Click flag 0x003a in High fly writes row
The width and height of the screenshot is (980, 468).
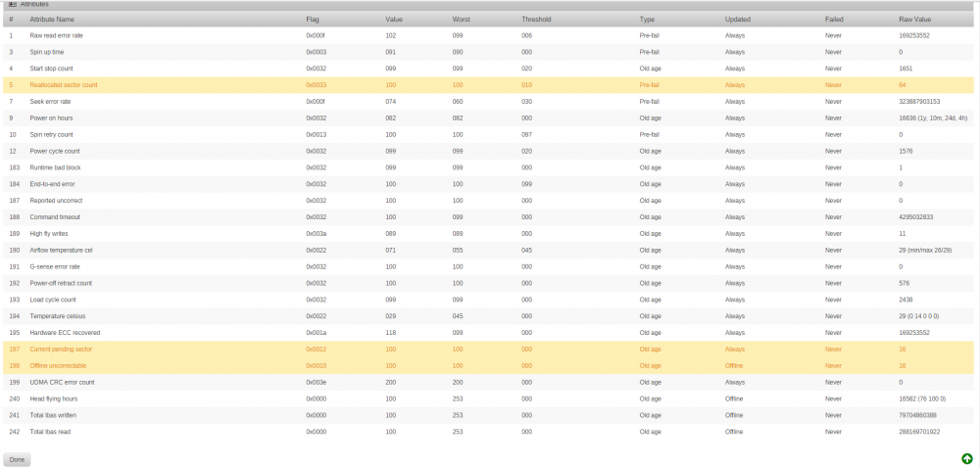coord(316,233)
